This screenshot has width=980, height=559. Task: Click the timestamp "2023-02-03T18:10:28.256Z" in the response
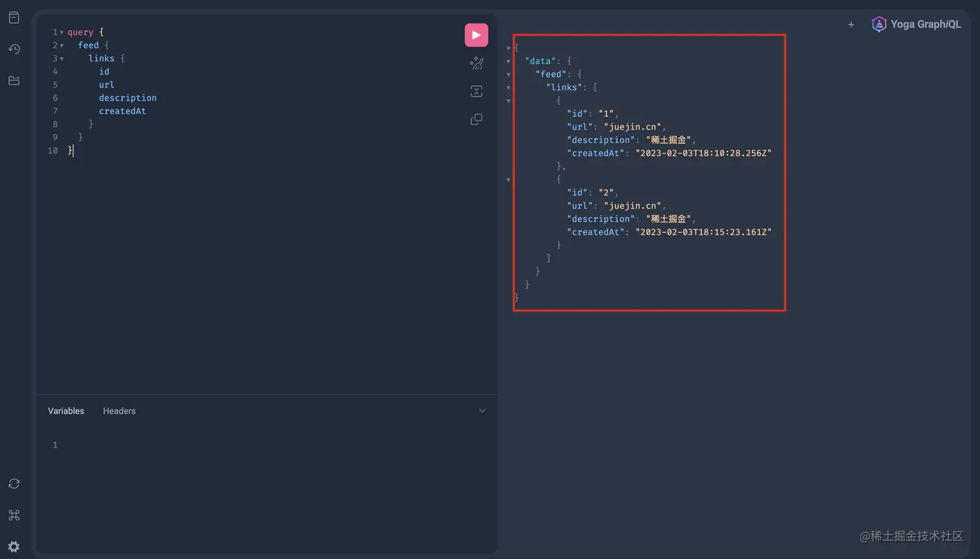point(703,154)
